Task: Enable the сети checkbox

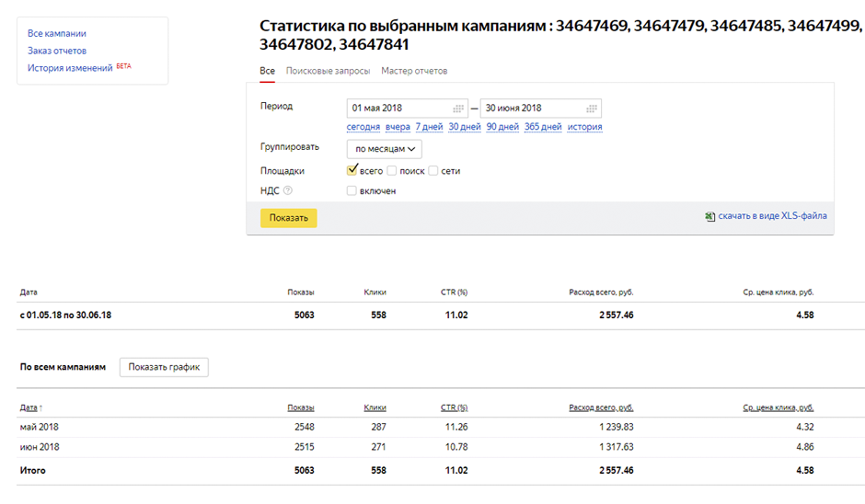Action: click(x=433, y=171)
